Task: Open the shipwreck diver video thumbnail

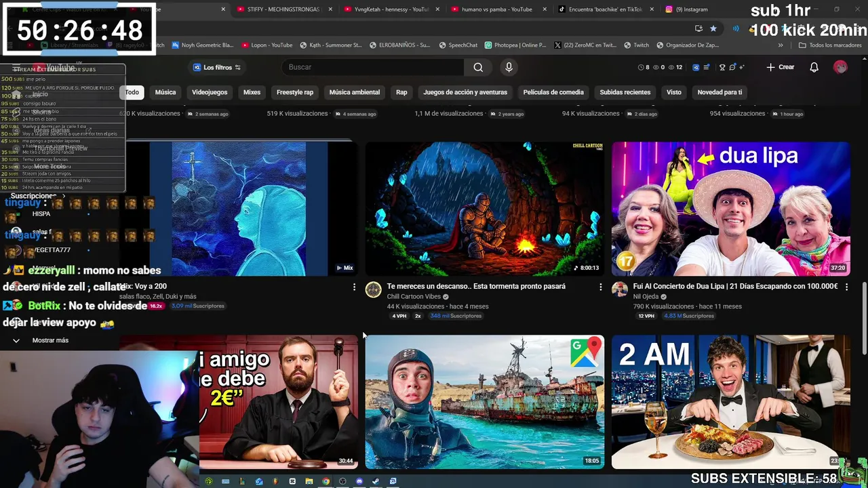Action: pos(484,402)
